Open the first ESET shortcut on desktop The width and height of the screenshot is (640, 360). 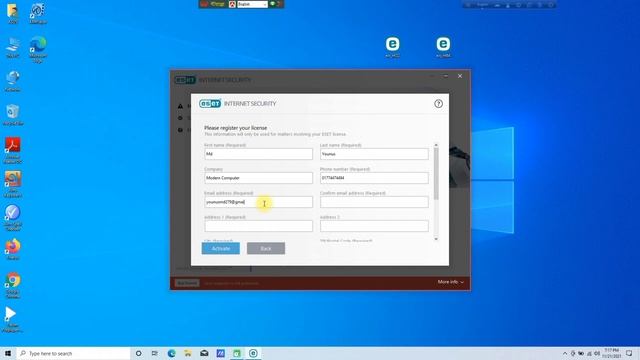pos(392,47)
